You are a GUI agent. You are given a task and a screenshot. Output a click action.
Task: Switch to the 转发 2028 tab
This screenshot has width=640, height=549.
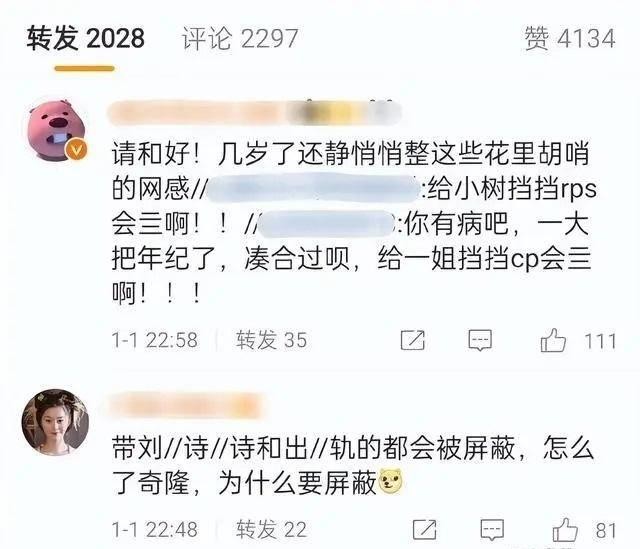(86, 38)
